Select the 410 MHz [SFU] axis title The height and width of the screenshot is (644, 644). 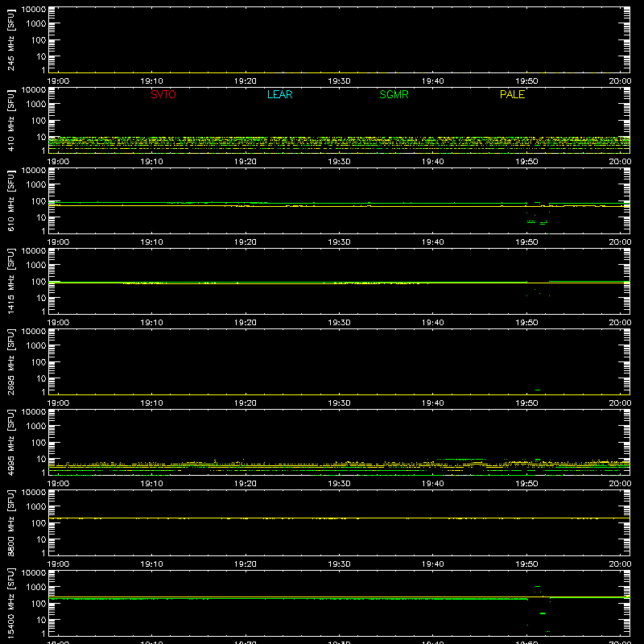click(x=11, y=120)
